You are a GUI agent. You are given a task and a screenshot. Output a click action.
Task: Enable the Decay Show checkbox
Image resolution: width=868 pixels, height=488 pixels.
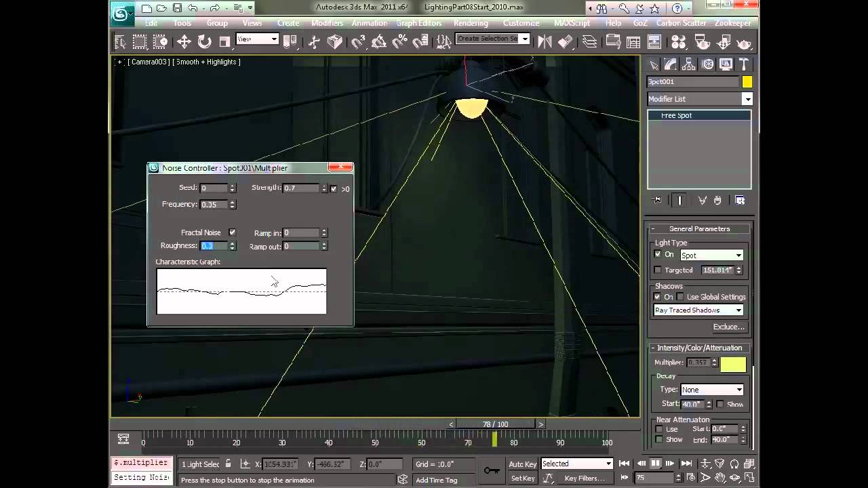[719, 404]
